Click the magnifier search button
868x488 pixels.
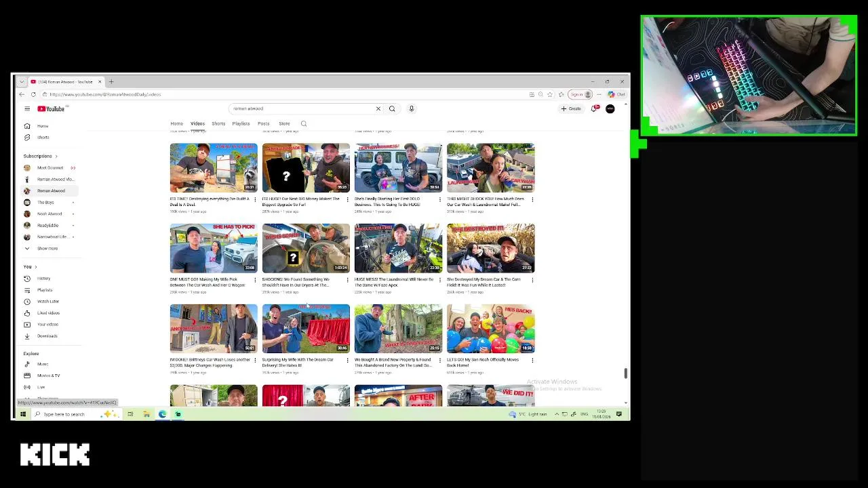coord(392,108)
